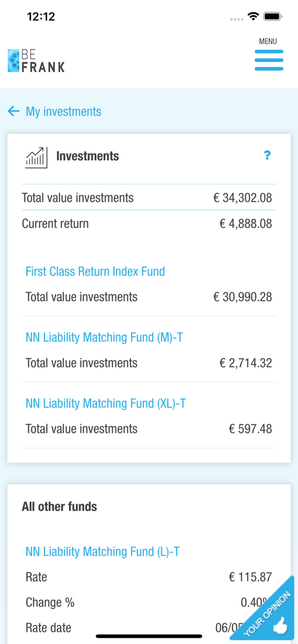Image resolution: width=298 pixels, height=644 pixels.
Task: Open NN Liability Matching Fund (L)-T
Action: [103, 552]
